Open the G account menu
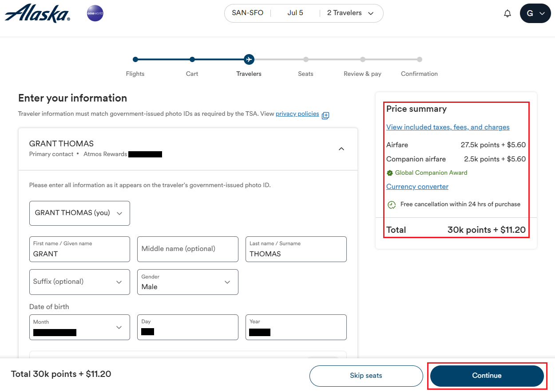The height and width of the screenshot is (392, 555). [x=535, y=13]
